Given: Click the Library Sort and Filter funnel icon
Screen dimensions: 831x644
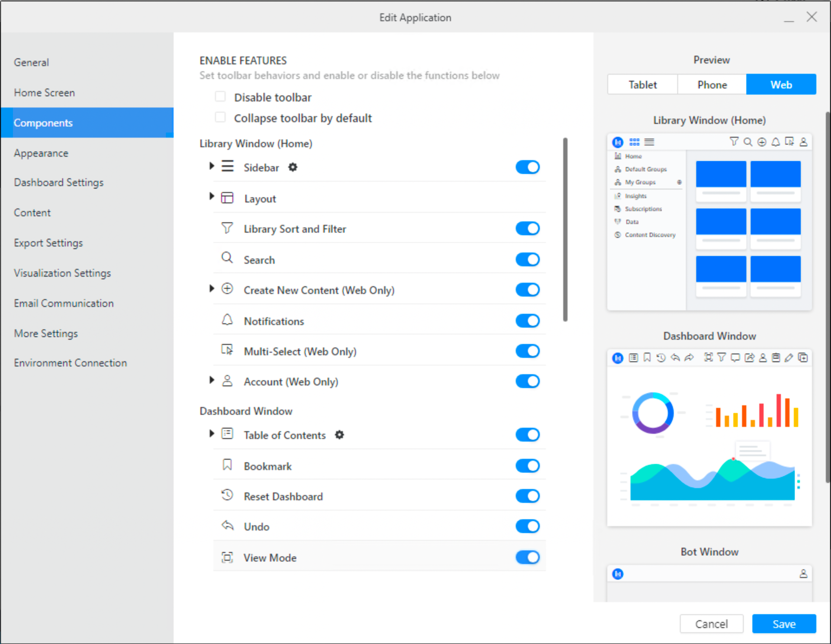Looking at the screenshot, I should pyautogui.click(x=227, y=228).
